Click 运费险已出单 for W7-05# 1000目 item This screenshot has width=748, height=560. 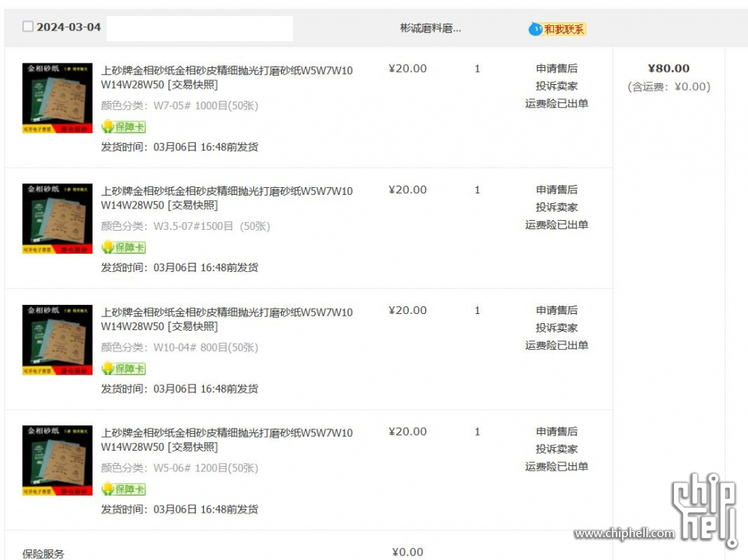557,103
